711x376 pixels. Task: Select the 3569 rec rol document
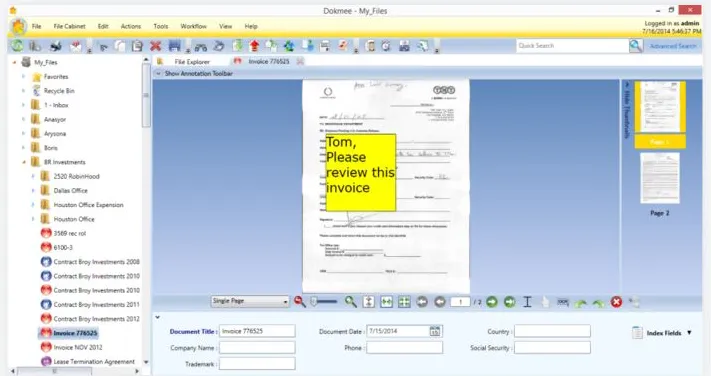click(69, 233)
